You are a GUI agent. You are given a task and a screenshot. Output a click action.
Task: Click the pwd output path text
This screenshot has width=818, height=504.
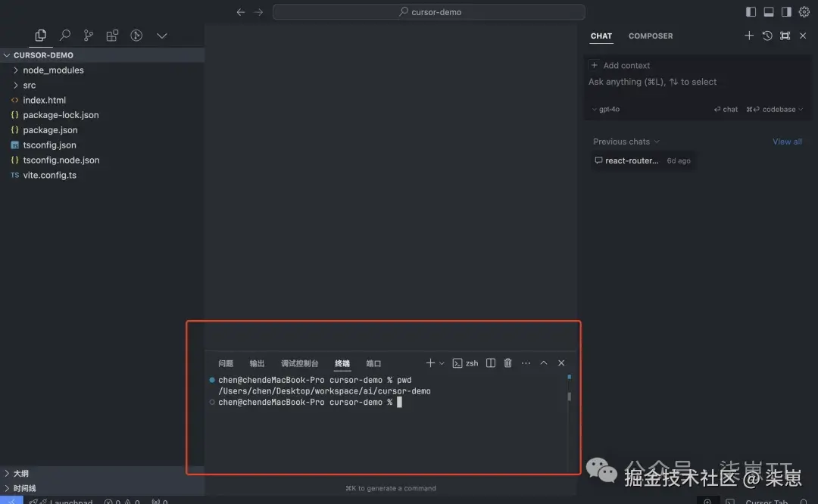[x=324, y=391]
